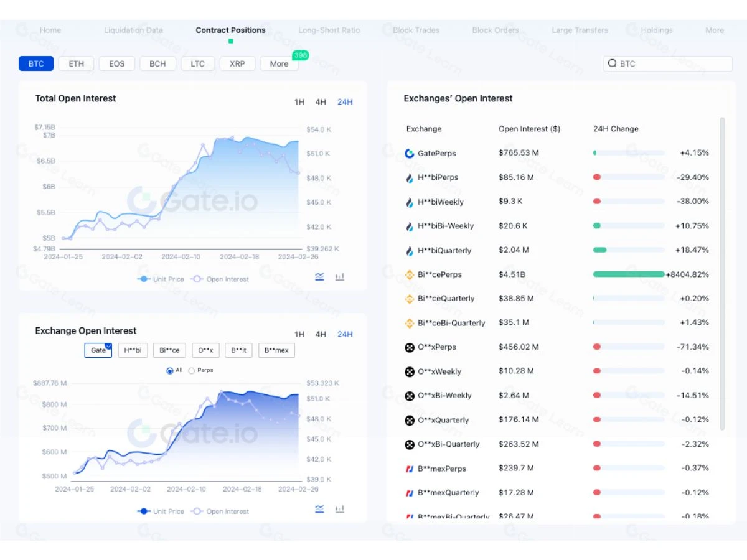Click the O**xBi-Weekly logo icon
This screenshot has width=747, height=560.
(410, 396)
